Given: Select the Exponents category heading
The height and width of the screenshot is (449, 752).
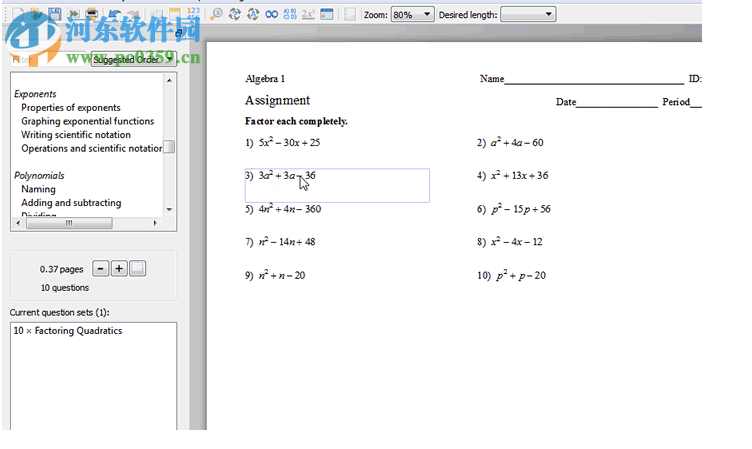Looking at the screenshot, I should click(35, 94).
